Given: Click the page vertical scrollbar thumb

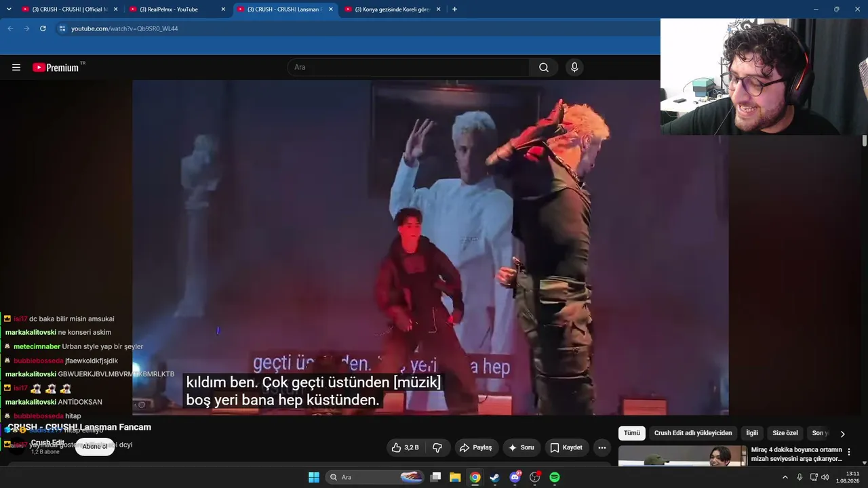Looking at the screenshot, I should click(865, 140).
